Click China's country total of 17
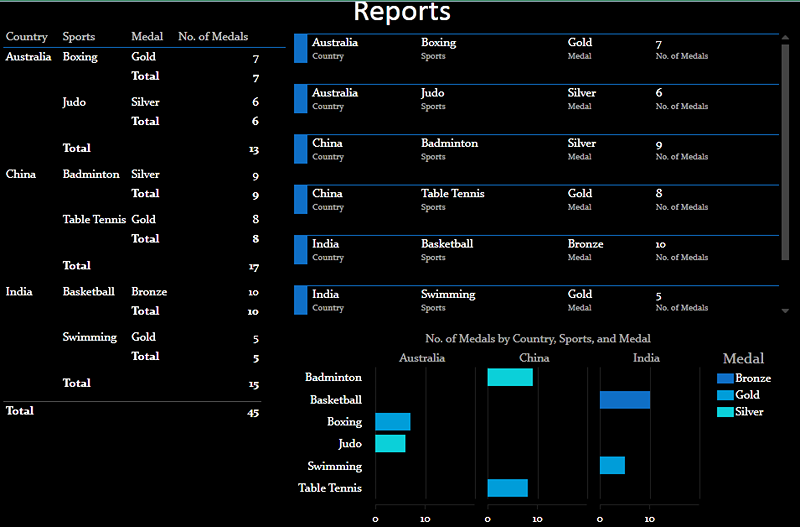Image resolution: width=800 pixels, height=527 pixels. [x=254, y=267]
